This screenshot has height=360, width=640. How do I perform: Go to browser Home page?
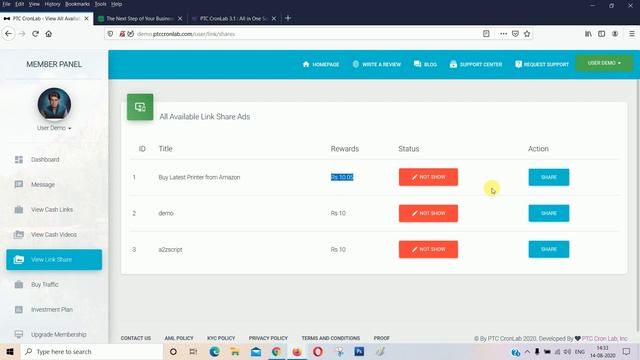coord(49,34)
